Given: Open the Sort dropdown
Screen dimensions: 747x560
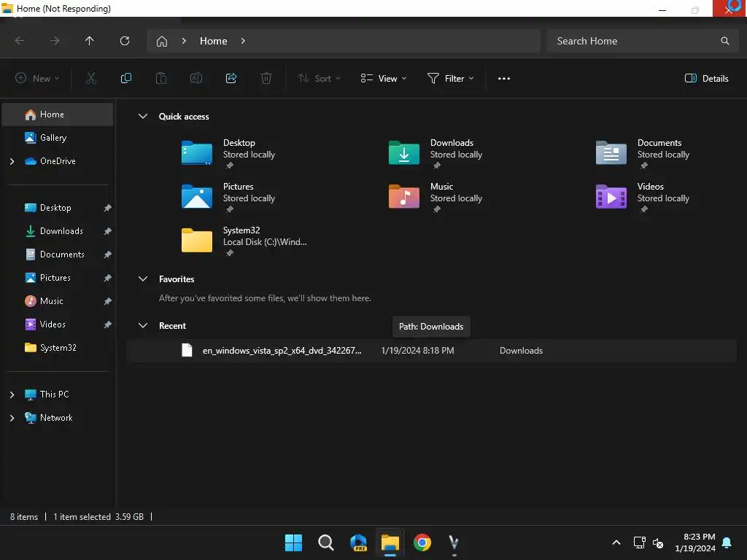Looking at the screenshot, I should click(x=320, y=79).
